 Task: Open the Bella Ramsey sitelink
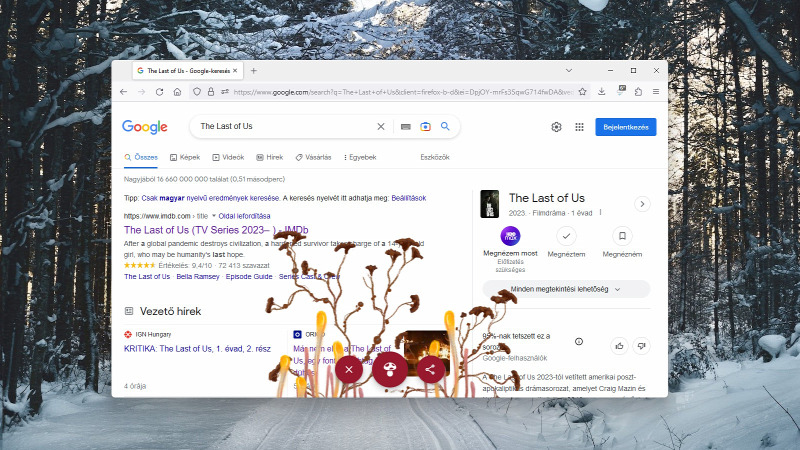[x=198, y=277]
